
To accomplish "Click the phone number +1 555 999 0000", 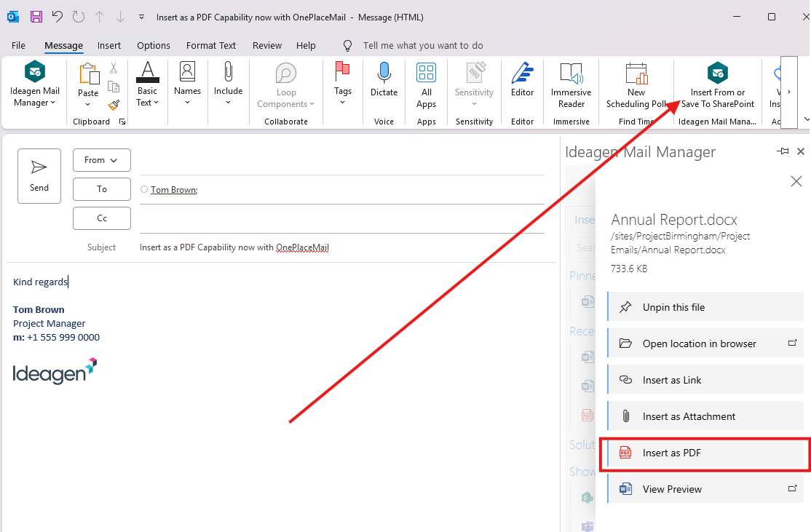I will pyautogui.click(x=63, y=337).
